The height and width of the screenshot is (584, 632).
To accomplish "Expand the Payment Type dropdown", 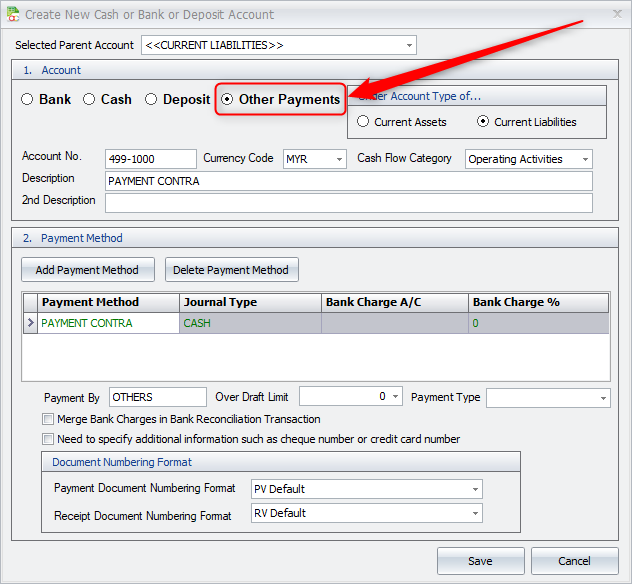I will pos(603,398).
